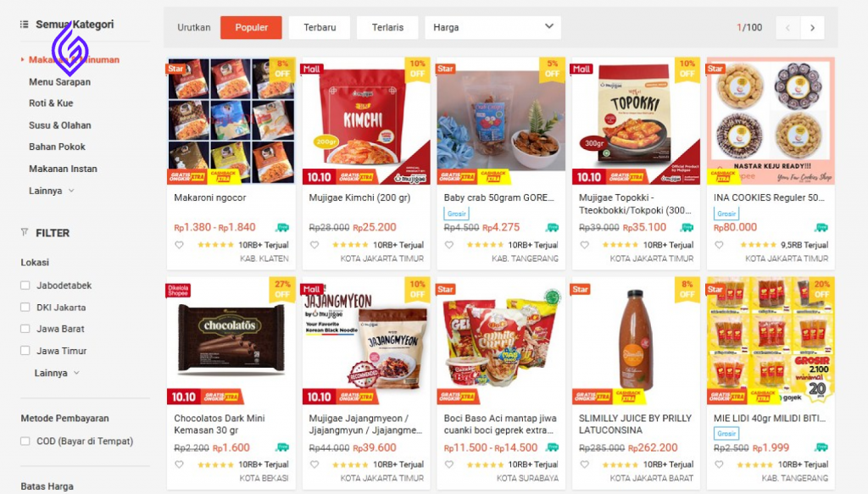This screenshot has height=494, width=868.
Task: Favorite the Chocolatos Dark Mini heart icon
Action: click(x=180, y=464)
